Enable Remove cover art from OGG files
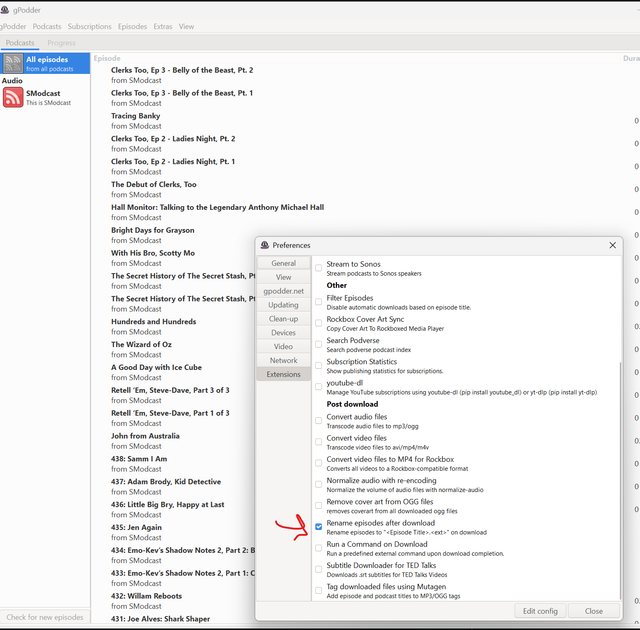 coord(318,506)
